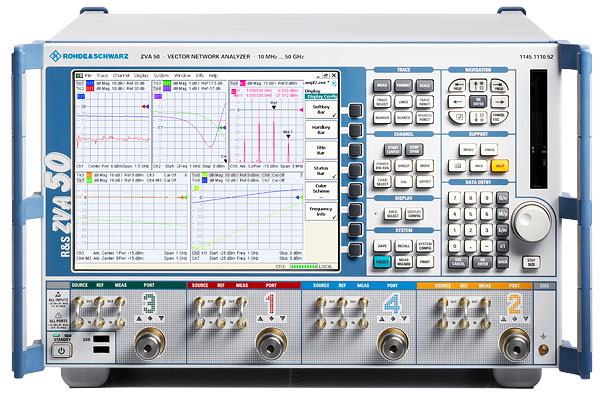600x401 pixels.
Task: Click the green application icon in menu bar
Action: click(79, 75)
